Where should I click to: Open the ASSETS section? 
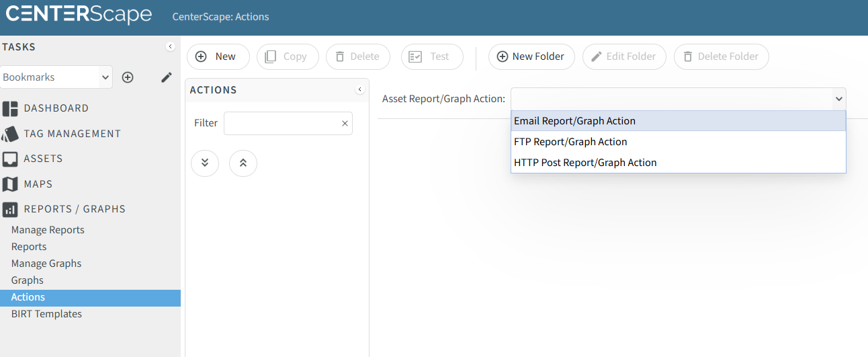(44, 159)
